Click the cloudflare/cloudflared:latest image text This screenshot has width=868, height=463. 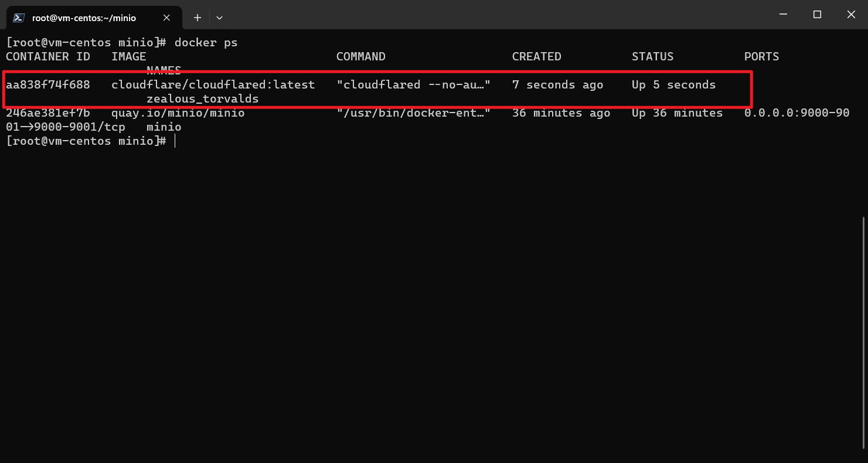[x=213, y=84]
